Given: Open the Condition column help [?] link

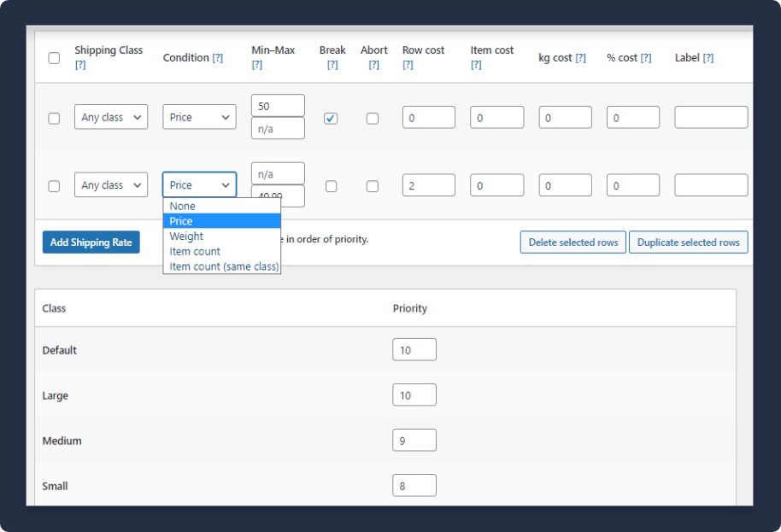Looking at the screenshot, I should [x=217, y=58].
